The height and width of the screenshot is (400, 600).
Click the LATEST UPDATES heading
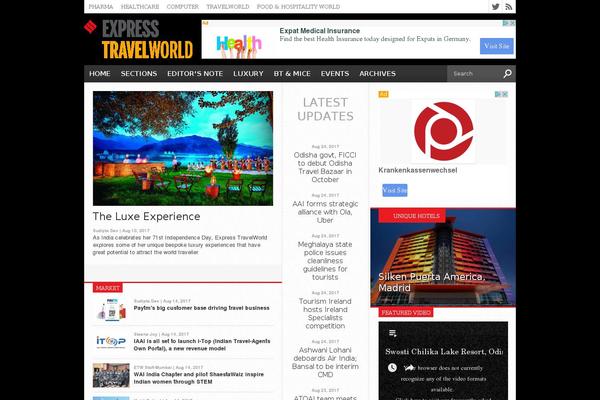click(x=325, y=109)
